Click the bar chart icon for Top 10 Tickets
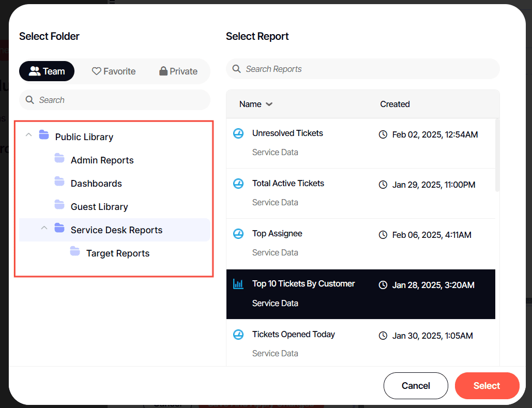Image resolution: width=532 pixels, height=408 pixels. click(238, 284)
